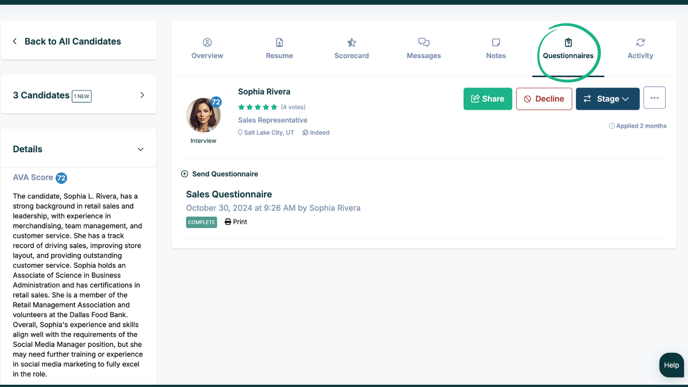The height and width of the screenshot is (387, 688).
Task: Open the three-dot more options menu
Action: pos(654,98)
